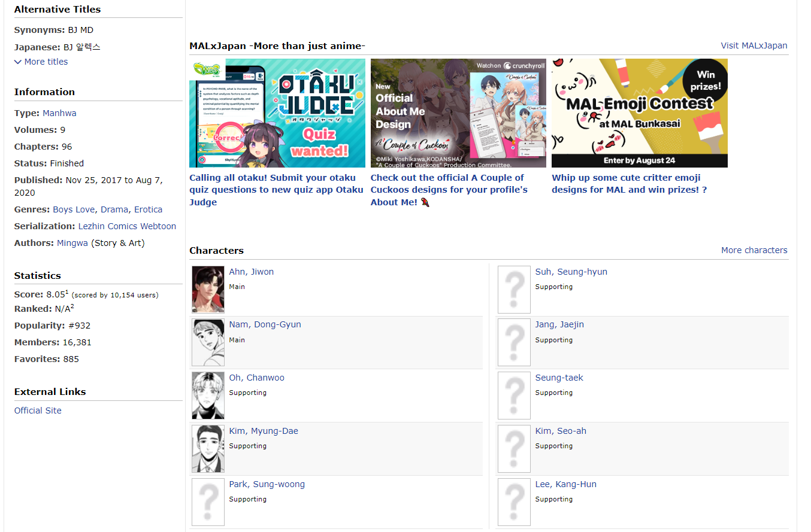
Task: Open the Boys Love genre link
Action: coord(74,209)
